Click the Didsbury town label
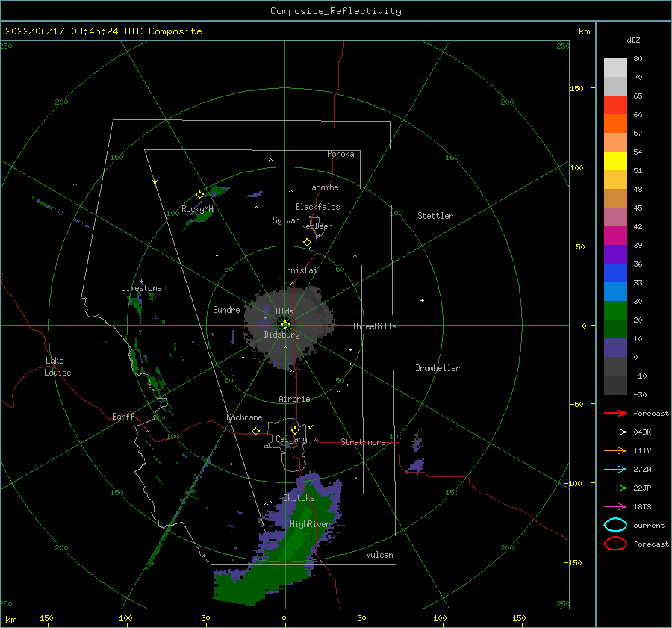Screen dimensions: 672x628 [281, 335]
